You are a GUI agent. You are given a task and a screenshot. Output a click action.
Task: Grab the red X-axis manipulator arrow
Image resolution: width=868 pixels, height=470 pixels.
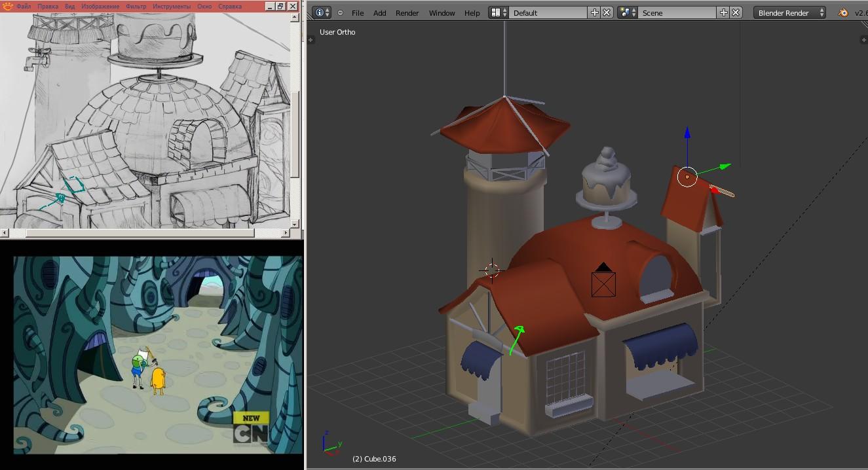pyautogui.click(x=714, y=189)
